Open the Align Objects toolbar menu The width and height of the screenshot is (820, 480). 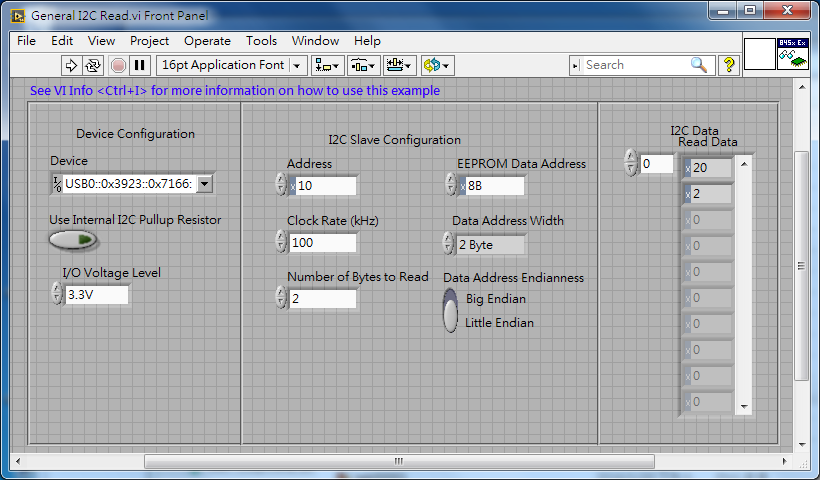coord(327,65)
